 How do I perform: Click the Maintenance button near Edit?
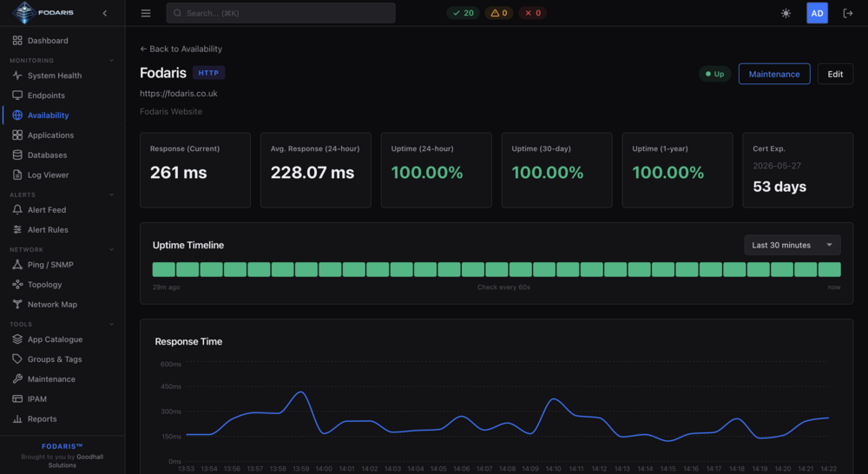pos(774,74)
